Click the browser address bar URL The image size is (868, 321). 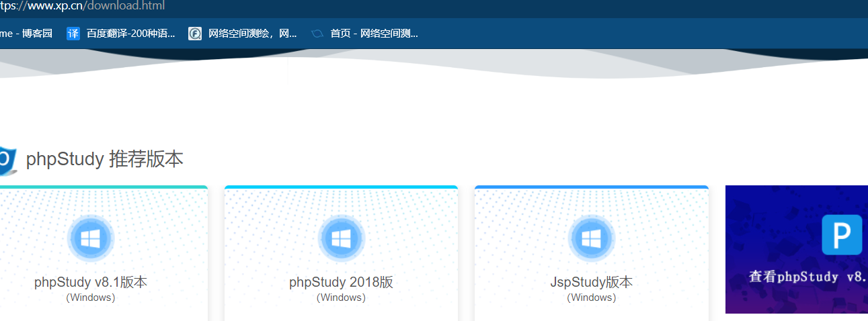(82, 6)
